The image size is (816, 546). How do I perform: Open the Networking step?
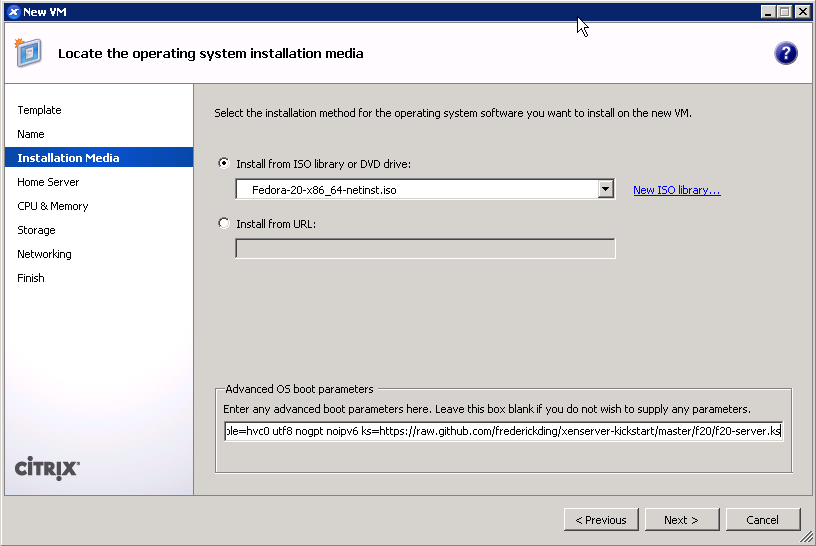[44, 253]
